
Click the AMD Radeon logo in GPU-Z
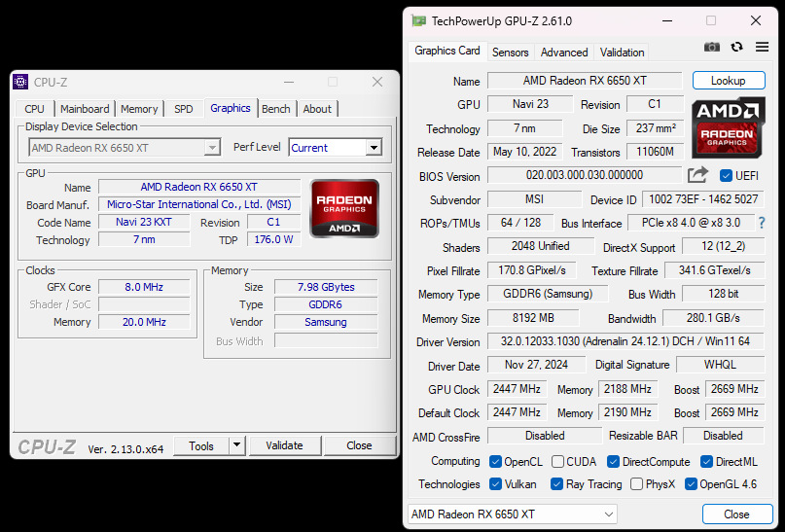point(729,127)
